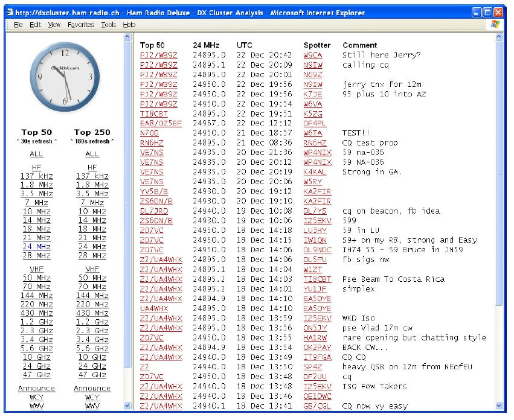Click the Windows flag logo in menu bar
This screenshot has width=514, height=420.
495,24
